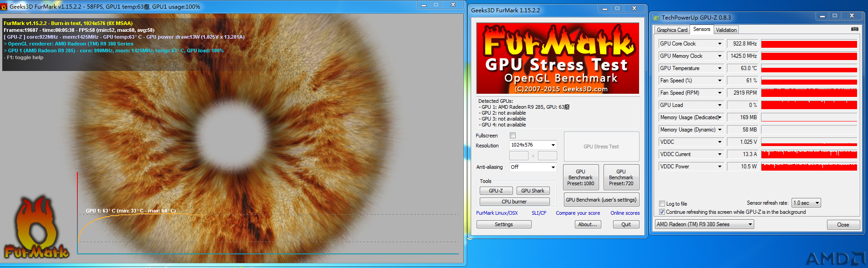Enable the Fullscreen checkbox in FurMark
This screenshot has width=868, height=268.
click(513, 136)
